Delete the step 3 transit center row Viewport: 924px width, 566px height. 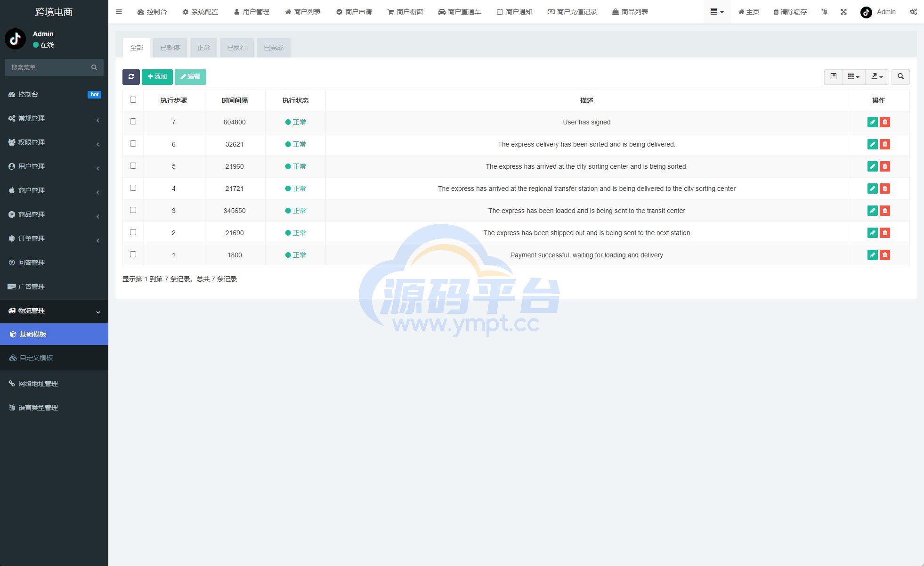coord(885,211)
